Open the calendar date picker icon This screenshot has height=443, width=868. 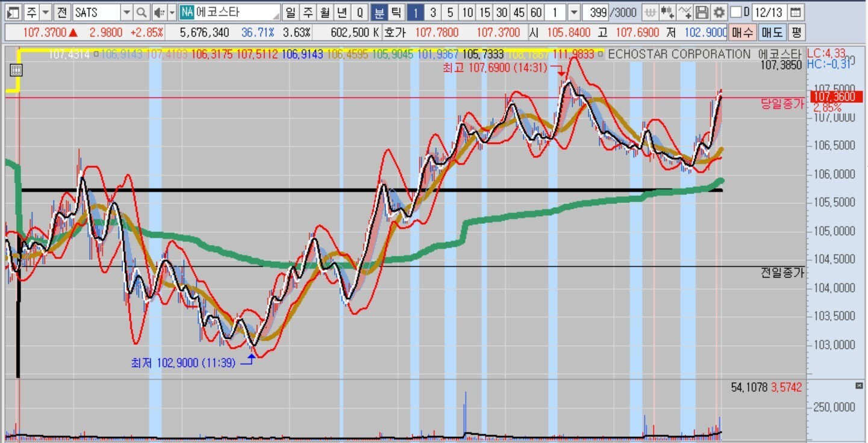796,12
